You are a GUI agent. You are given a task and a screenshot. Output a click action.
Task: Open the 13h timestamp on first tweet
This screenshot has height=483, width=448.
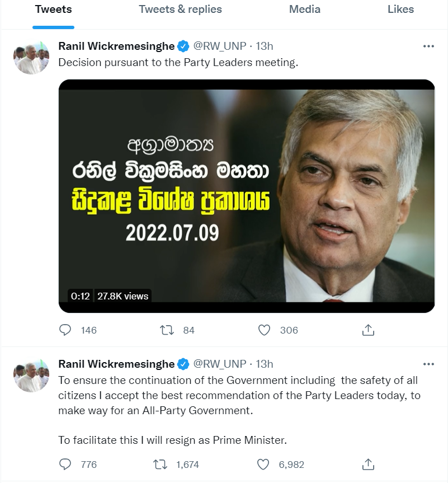click(265, 46)
